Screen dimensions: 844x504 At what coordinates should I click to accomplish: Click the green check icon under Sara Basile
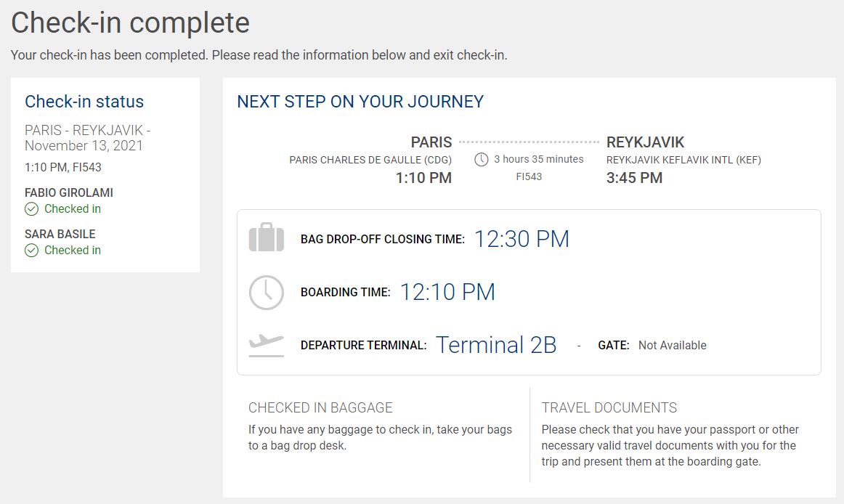point(32,251)
